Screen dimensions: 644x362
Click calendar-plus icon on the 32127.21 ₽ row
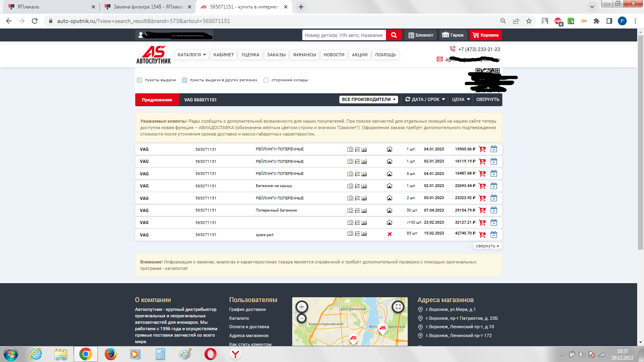[494, 222]
